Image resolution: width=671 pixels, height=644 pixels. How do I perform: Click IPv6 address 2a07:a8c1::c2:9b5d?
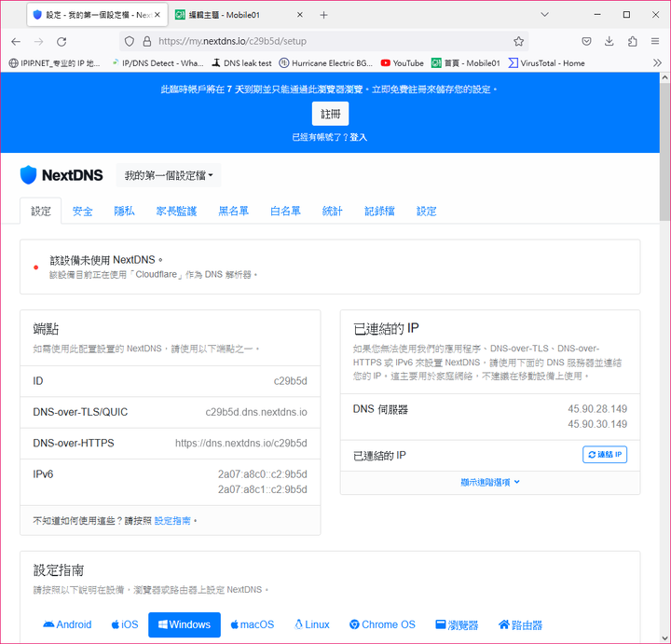click(262, 489)
